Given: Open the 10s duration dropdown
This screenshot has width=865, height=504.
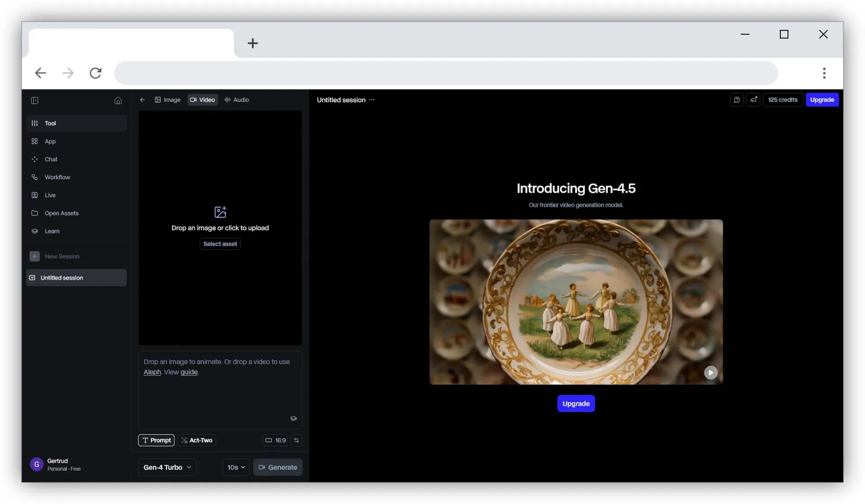Looking at the screenshot, I should click(x=236, y=468).
